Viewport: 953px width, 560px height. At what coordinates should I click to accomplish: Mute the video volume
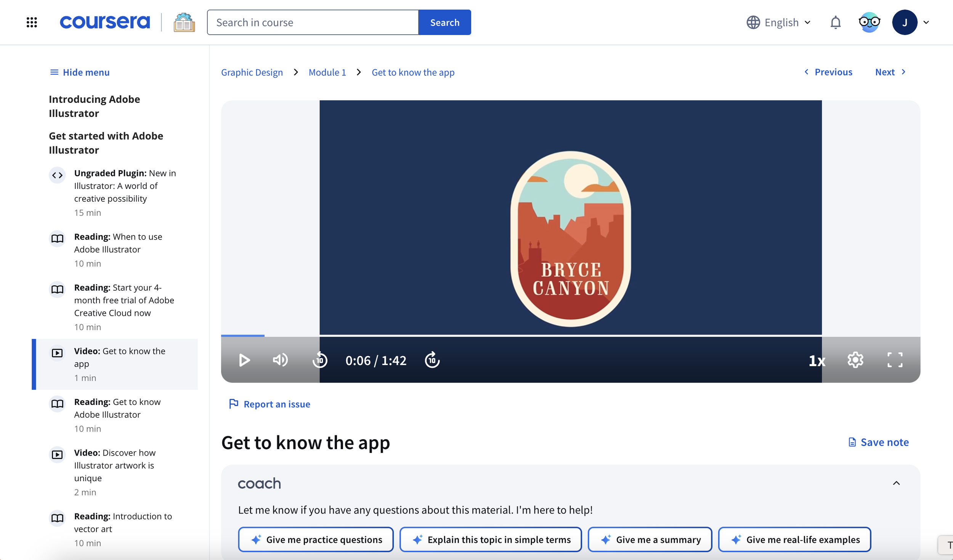pyautogui.click(x=280, y=360)
